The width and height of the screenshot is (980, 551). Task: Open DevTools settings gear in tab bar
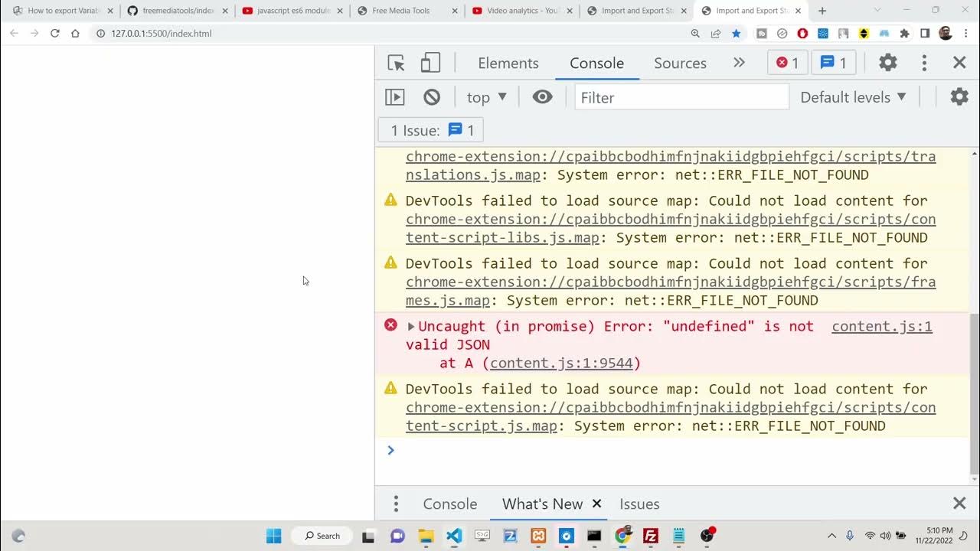pos(887,63)
